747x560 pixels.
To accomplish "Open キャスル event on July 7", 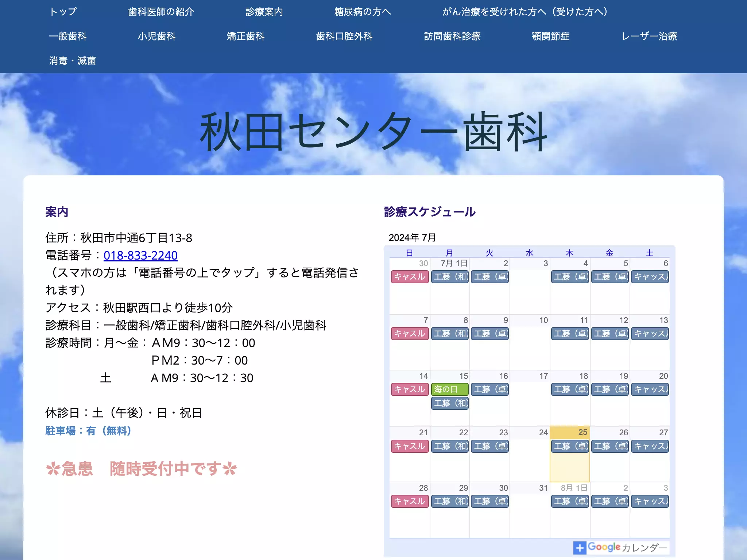I will pos(410,334).
